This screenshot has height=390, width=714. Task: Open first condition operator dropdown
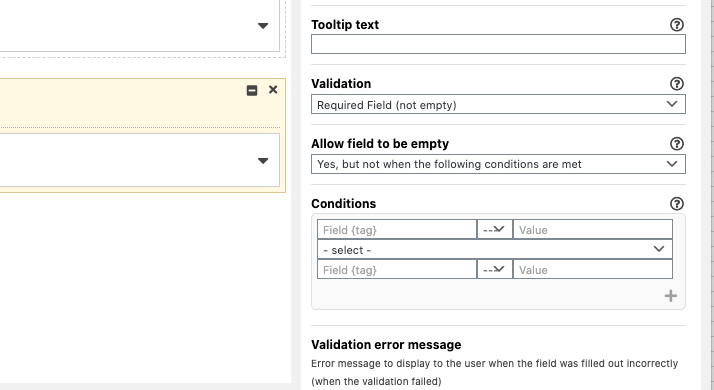click(495, 230)
